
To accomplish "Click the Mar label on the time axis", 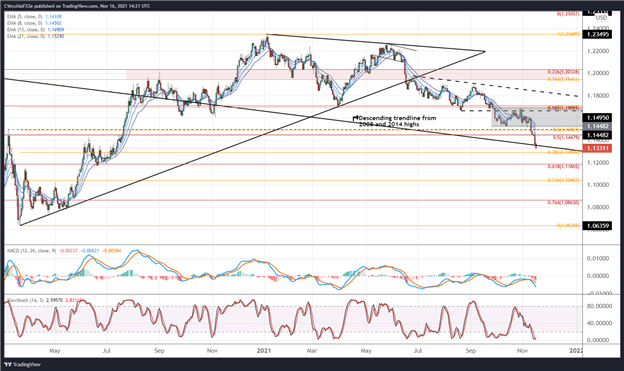I will (x=312, y=351).
